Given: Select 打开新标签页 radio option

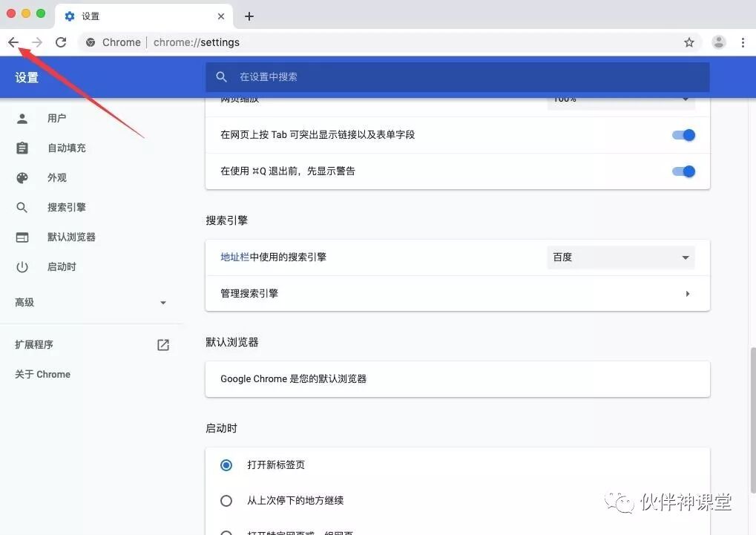Looking at the screenshot, I should 226,465.
